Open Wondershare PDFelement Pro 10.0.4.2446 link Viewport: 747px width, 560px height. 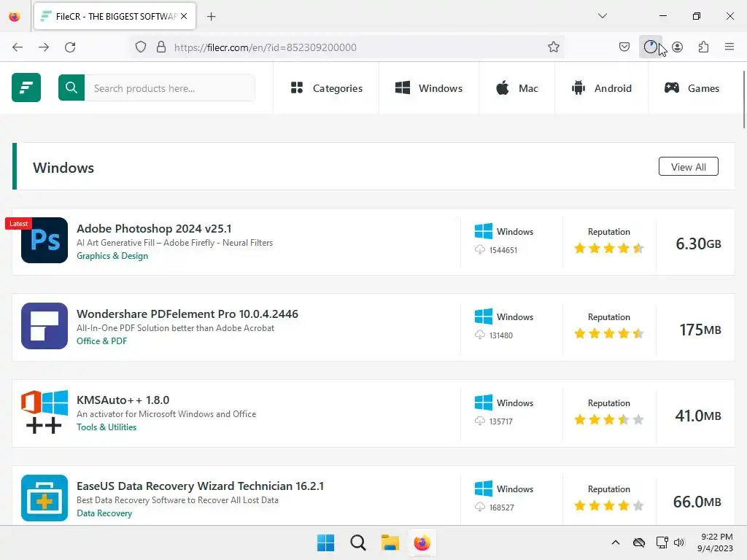pos(187,314)
